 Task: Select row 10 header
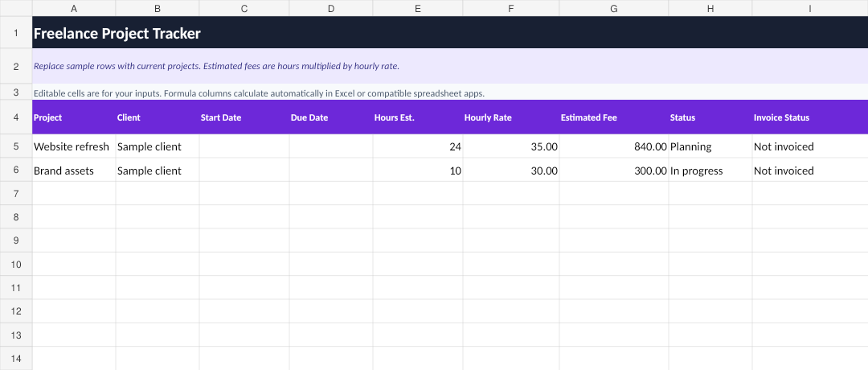coord(16,264)
